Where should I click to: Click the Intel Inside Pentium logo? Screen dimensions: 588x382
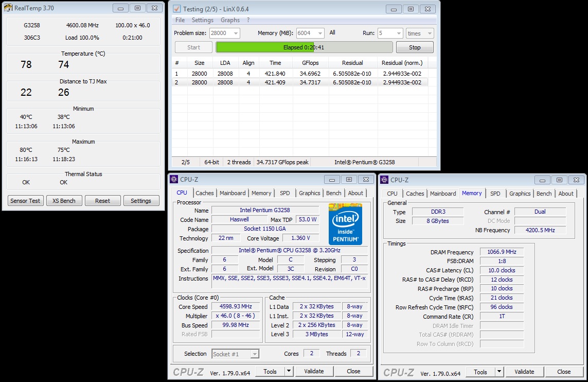345,224
